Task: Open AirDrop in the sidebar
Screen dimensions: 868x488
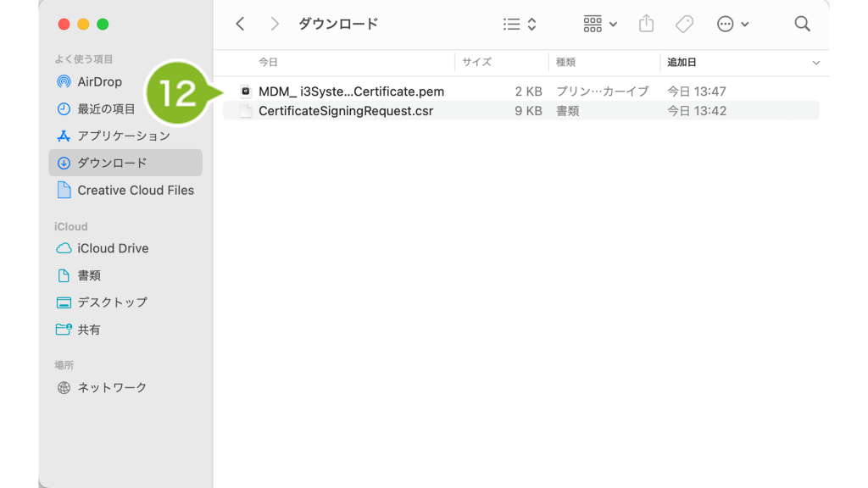Action: [99, 82]
